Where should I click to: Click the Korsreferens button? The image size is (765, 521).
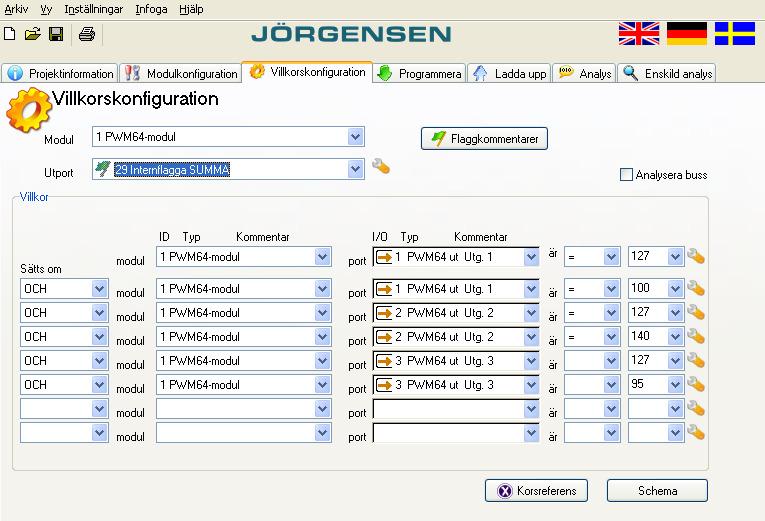click(x=536, y=490)
